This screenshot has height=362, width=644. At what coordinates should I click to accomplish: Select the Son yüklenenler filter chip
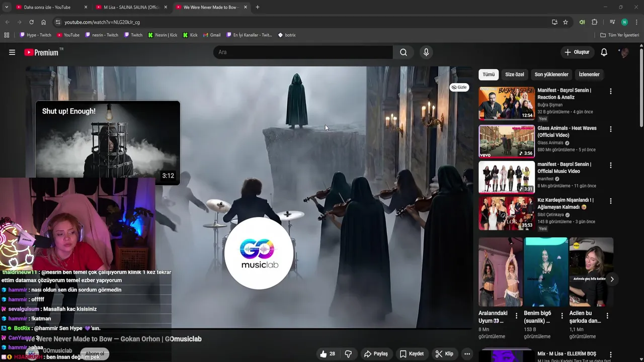(x=551, y=74)
